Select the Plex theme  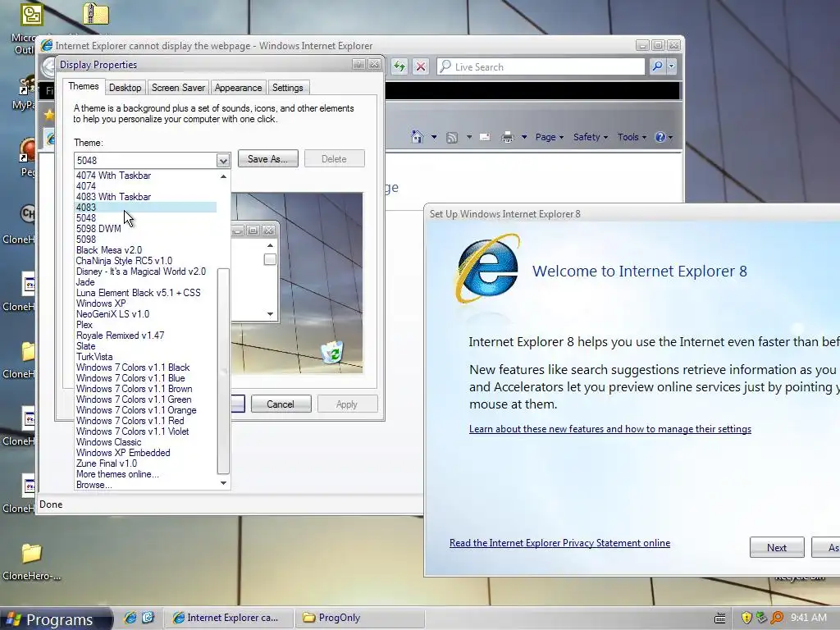click(x=146, y=325)
